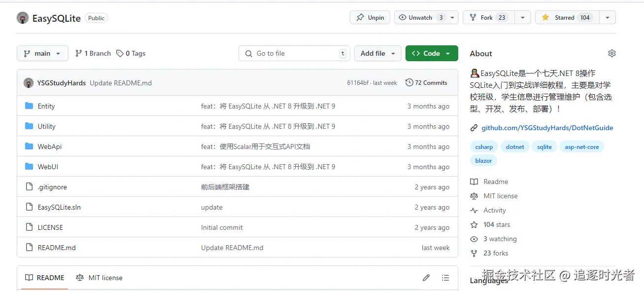Click the .gitignore file icon
Viewport: 644px width, 291px height.
[x=29, y=187]
